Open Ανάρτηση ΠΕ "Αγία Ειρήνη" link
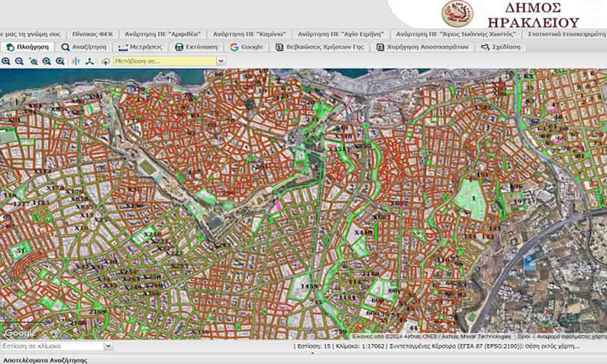The height and width of the screenshot is (364, 607). (x=340, y=34)
